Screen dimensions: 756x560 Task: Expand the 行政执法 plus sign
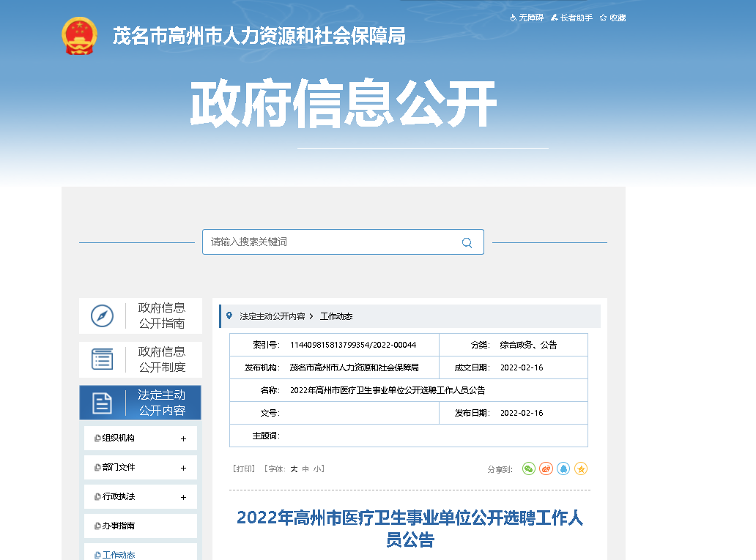click(183, 498)
